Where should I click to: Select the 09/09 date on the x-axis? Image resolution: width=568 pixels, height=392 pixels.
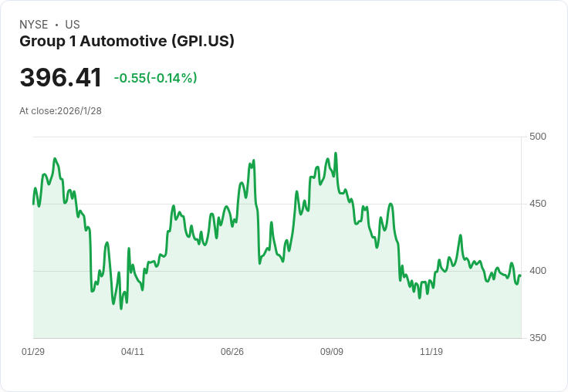tap(332, 352)
